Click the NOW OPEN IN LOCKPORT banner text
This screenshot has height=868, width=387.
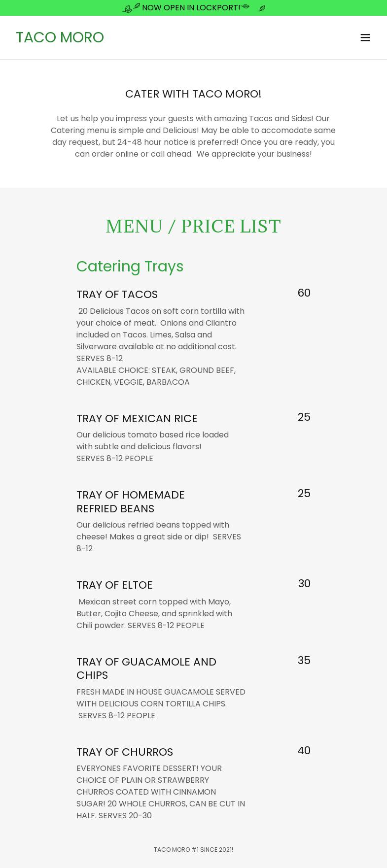191,8
